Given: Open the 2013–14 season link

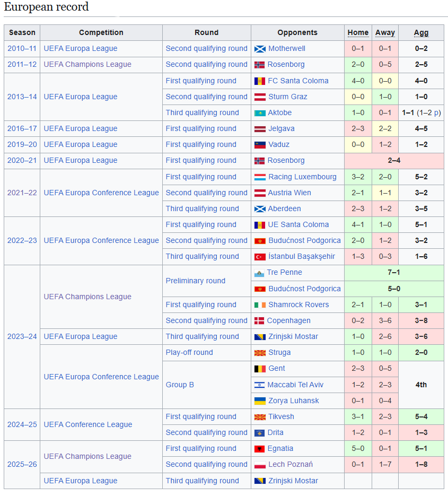Looking at the screenshot, I should (22, 97).
